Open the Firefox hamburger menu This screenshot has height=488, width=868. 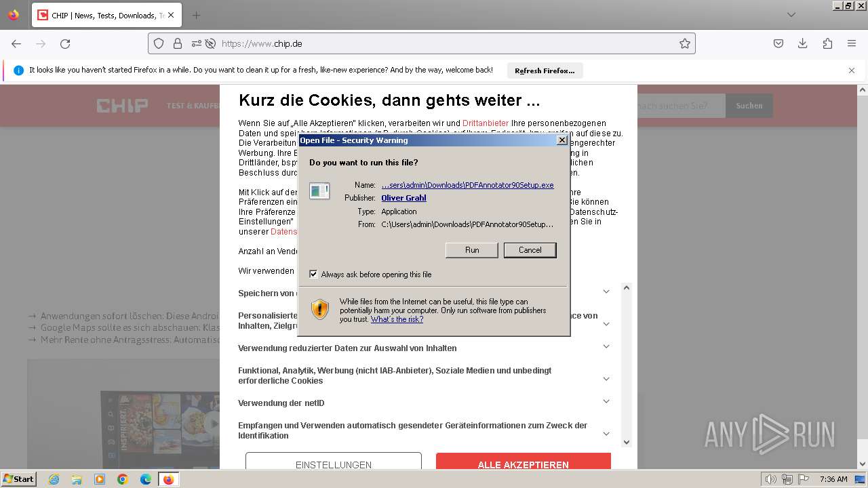click(x=852, y=43)
